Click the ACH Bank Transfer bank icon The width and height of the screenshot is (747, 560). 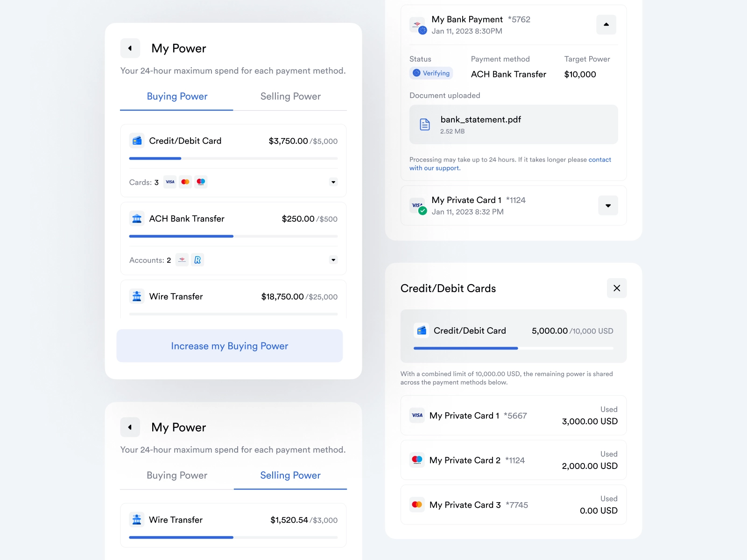click(x=137, y=218)
